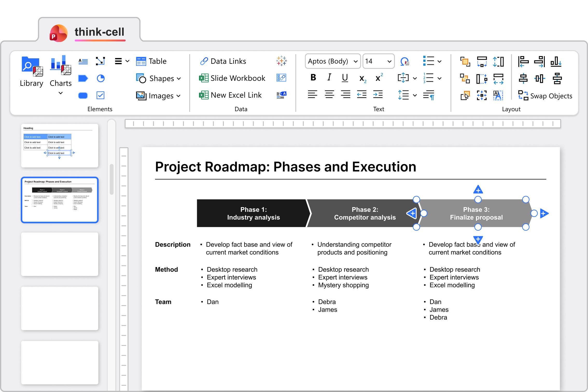Image resolution: width=588 pixels, height=392 pixels.
Task: Click the slide panel vertical scrollbar
Action: click(111, 179)
